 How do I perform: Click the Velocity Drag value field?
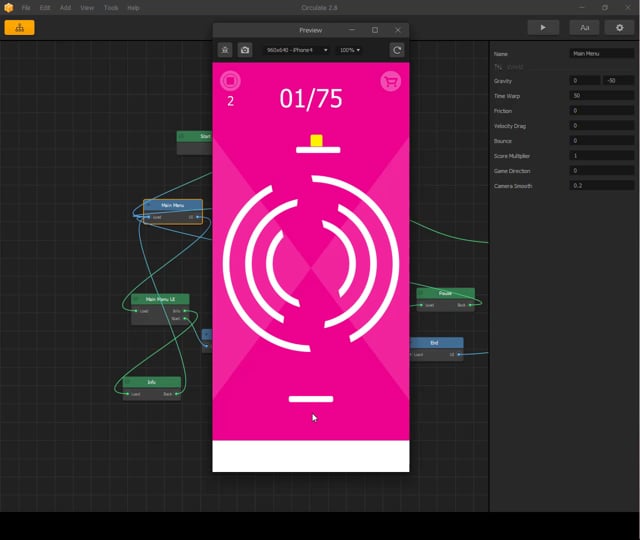point(602,126)
